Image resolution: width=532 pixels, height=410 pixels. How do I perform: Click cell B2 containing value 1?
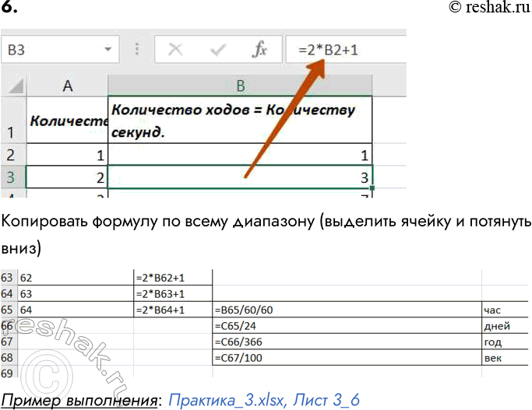pyautogui.click(x=240, y=154)
